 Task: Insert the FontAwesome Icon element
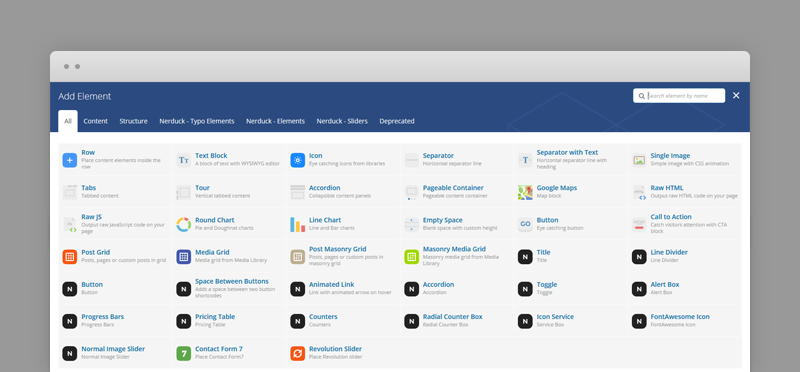coord(685,320)
